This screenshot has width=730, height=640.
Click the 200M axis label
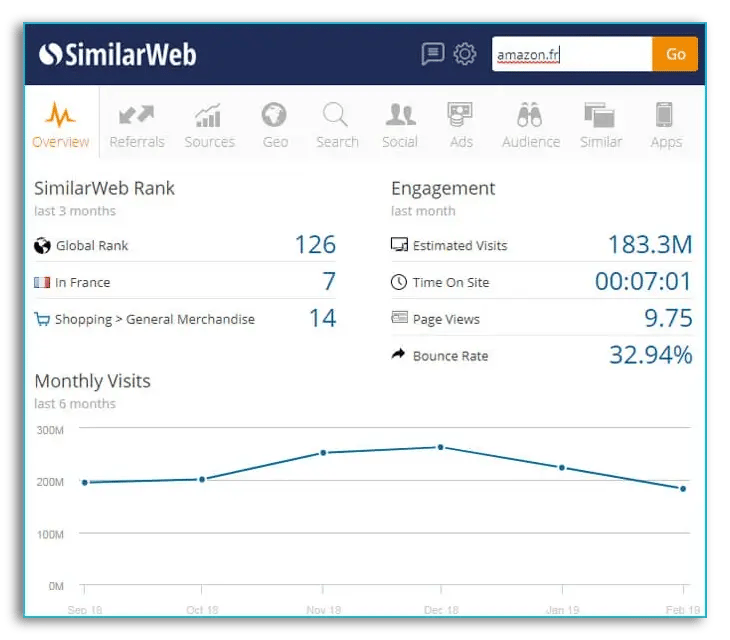point(50,482)
